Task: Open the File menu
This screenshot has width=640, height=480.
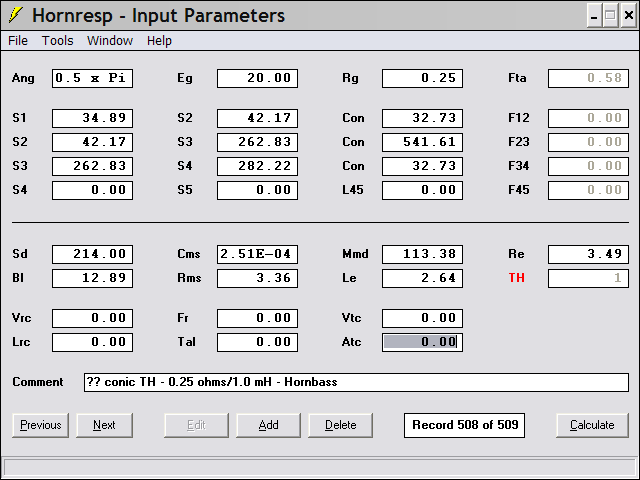Action: 18,41
